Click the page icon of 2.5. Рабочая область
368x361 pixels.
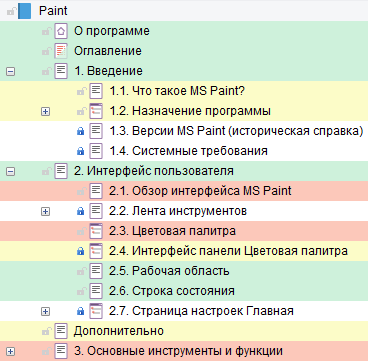(x=96, y=271)
